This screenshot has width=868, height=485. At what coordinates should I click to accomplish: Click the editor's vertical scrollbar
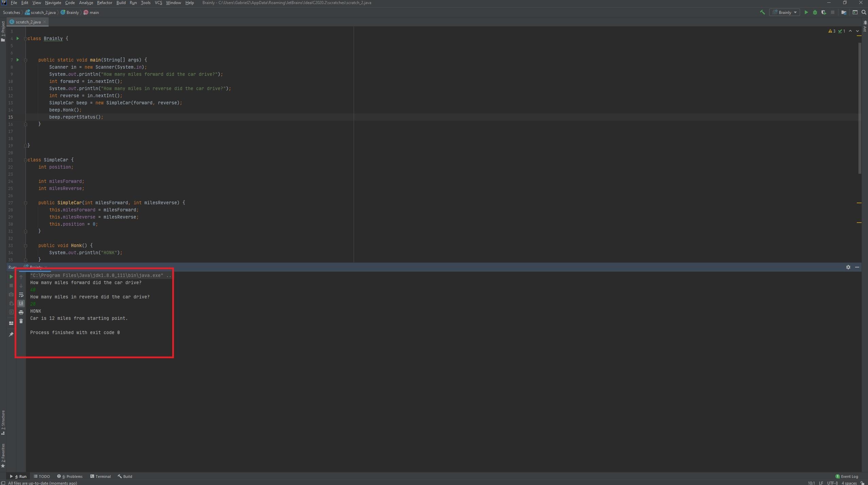(860, 108)
